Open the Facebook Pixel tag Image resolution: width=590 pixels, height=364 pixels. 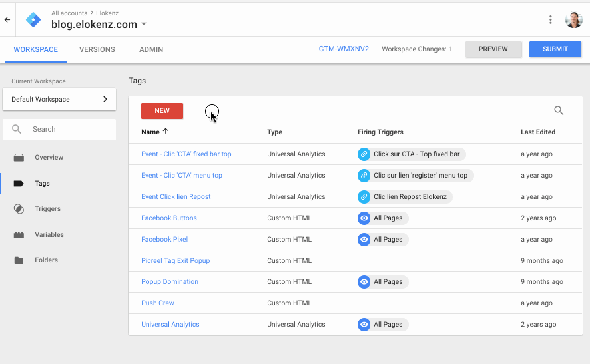pos(164,240)
